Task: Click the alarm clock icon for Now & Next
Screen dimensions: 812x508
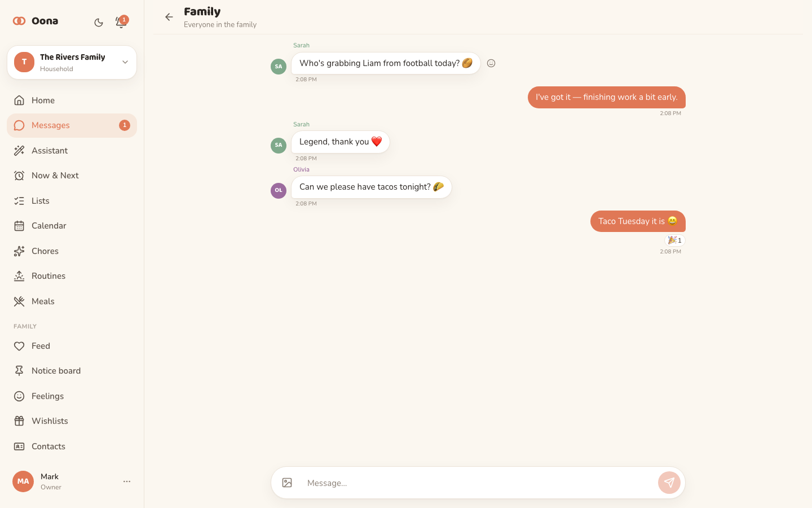Action: coord(19,176)
